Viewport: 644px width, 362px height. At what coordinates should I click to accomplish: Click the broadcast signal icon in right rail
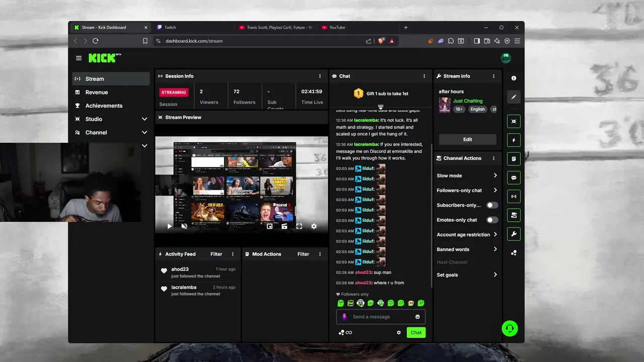(x=514, y=196)
